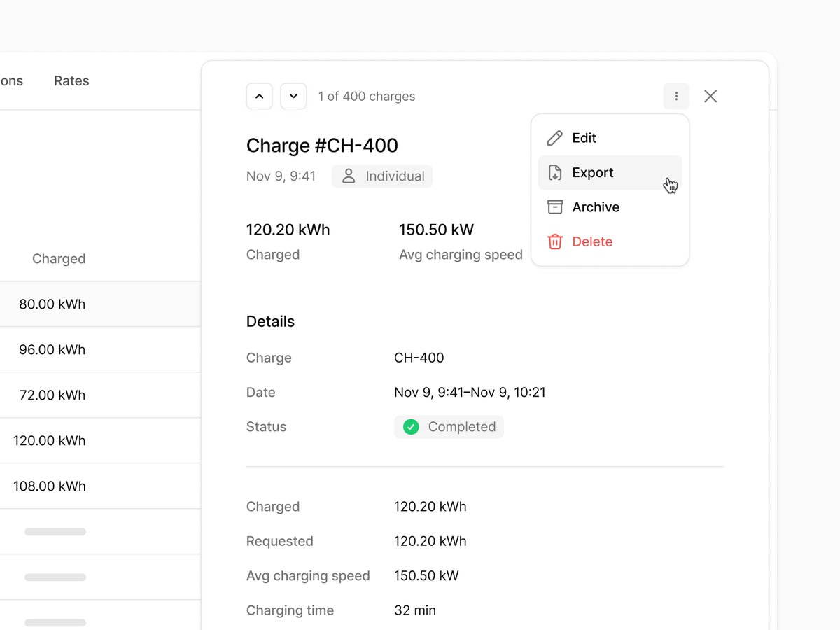Click the Details section heading
Screen dimensions: 840x630
tap(270, 321)
